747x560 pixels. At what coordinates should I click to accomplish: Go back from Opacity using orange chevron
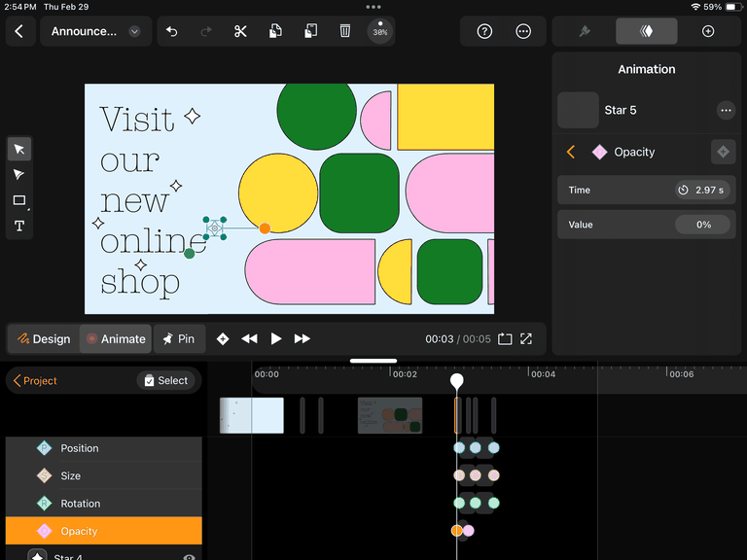point(571,152)
